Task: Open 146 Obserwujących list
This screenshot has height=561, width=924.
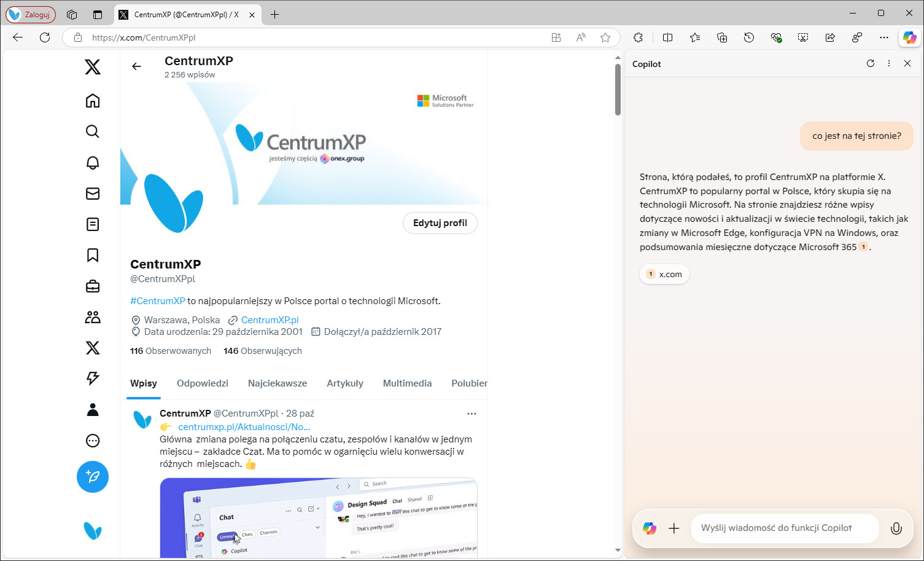Action: click(x=263, y=351)
